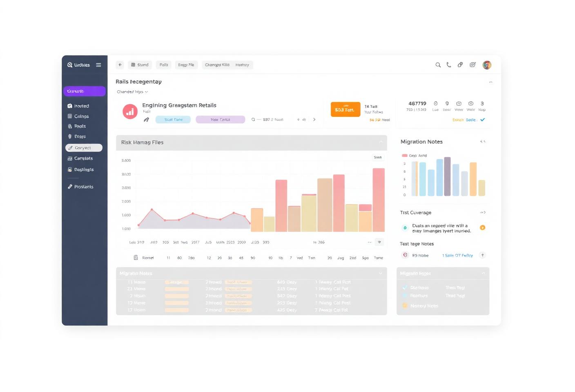Click the pencil edit icon under the project title
This screenshot has height=392, width=575.
click(x=146, y=120)
